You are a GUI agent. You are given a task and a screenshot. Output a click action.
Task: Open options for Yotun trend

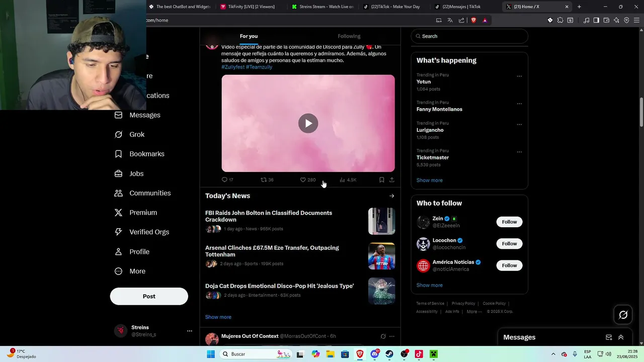point(519,76)
